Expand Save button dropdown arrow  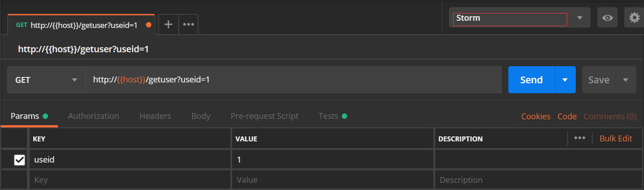pyautogui.click(x=626, y=80)
